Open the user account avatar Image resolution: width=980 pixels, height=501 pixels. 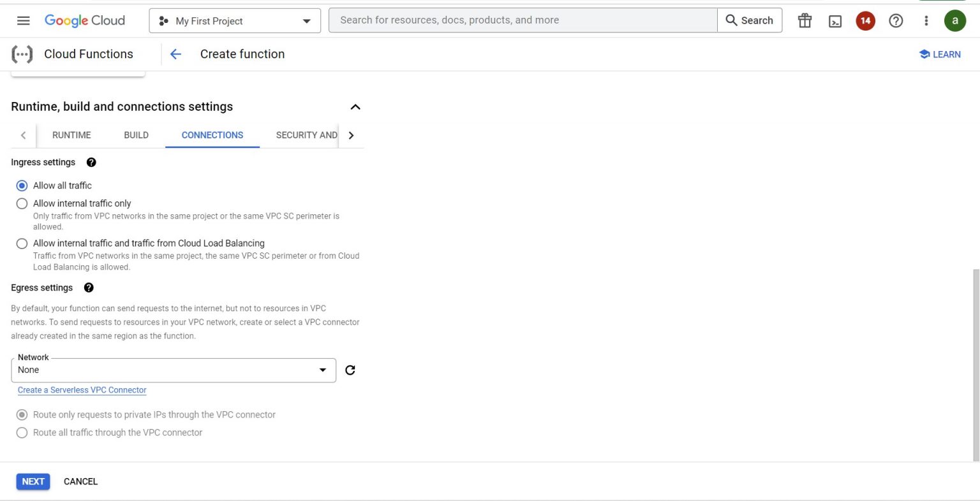954,20
